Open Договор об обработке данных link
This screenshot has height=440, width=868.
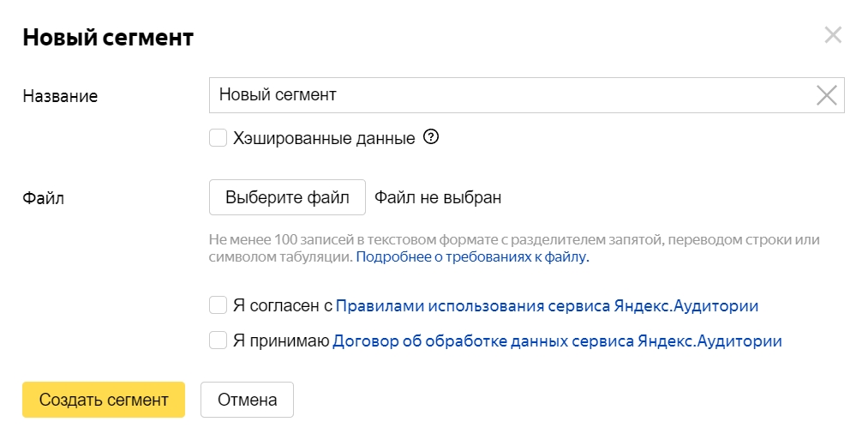tap(557, 341)
